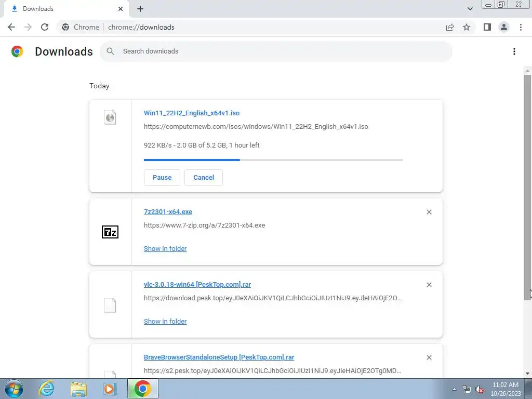This screenshot has width=532, height=399.
Task: Open Chrome's three-dot main menu
Action: pos(521,27)
